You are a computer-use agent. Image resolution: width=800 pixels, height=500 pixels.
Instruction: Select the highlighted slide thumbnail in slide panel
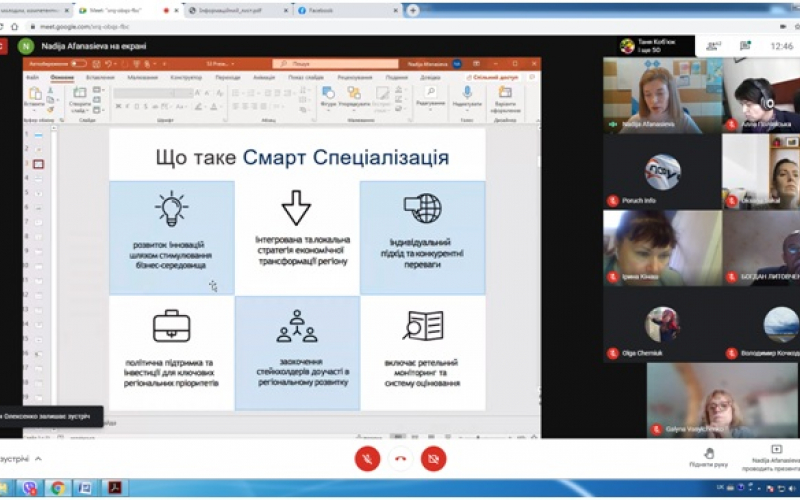38,164
